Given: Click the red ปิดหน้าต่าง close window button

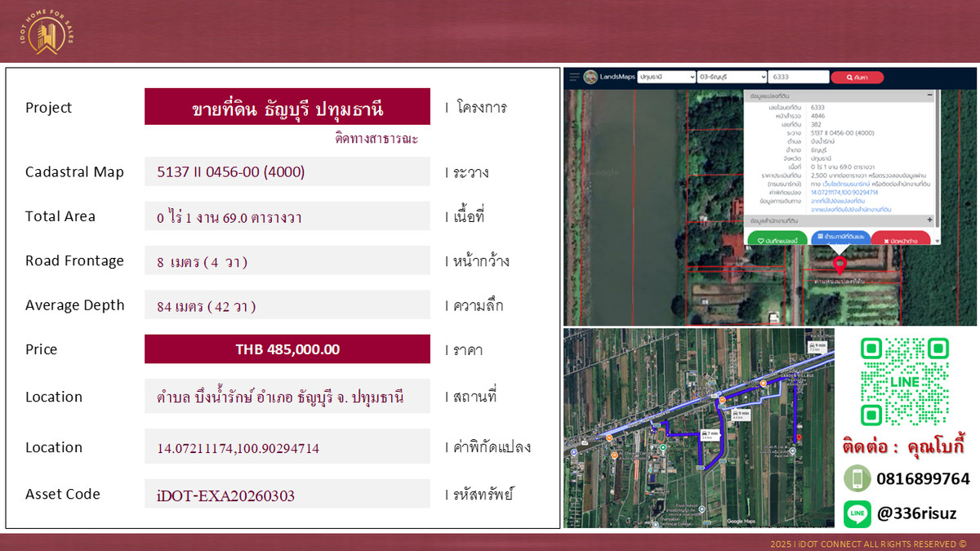Looking at the screenshot, I should [900, 240].
